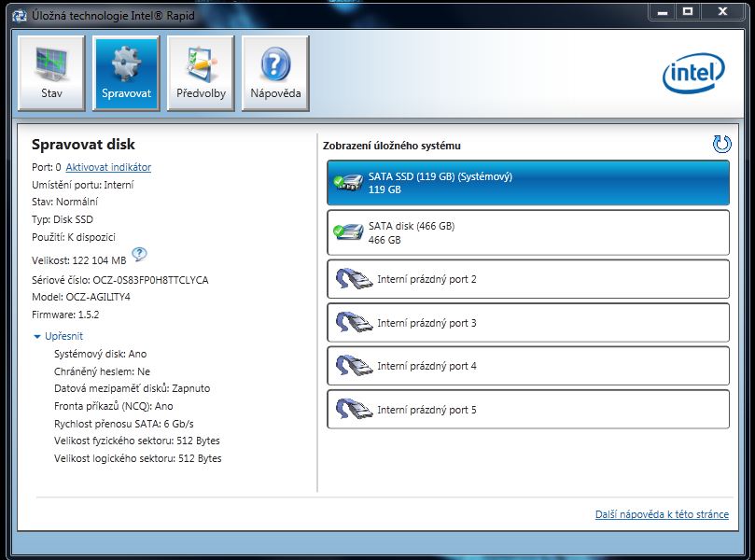This screenshot has width=755, height=560.
Task: Open the Nápověda help tab
Action: [275, 73]
